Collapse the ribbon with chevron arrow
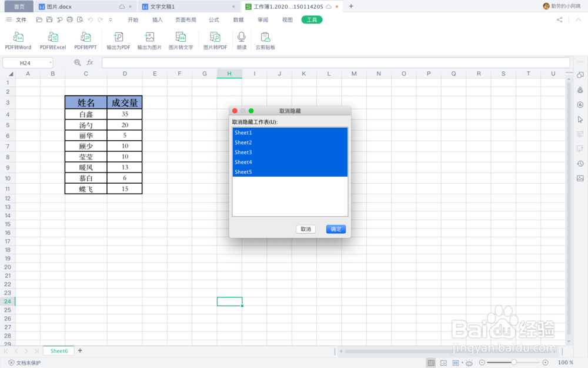Image resolution: width=588 pixels, height=368 pixels. (579, 19)
